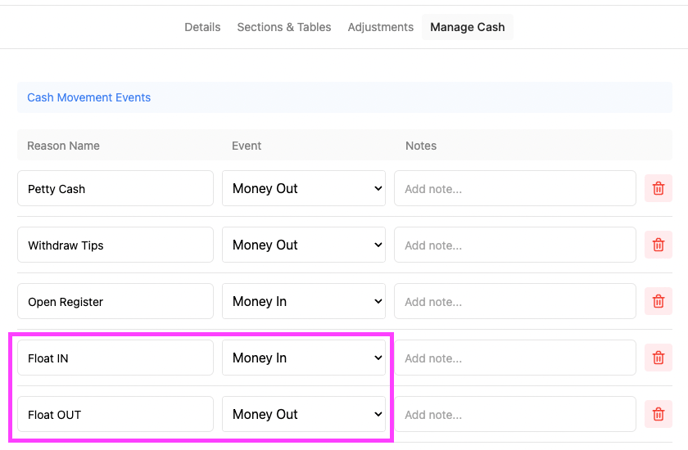
Task: Delete the Withdraw Tips row
Action: [658, 245]
